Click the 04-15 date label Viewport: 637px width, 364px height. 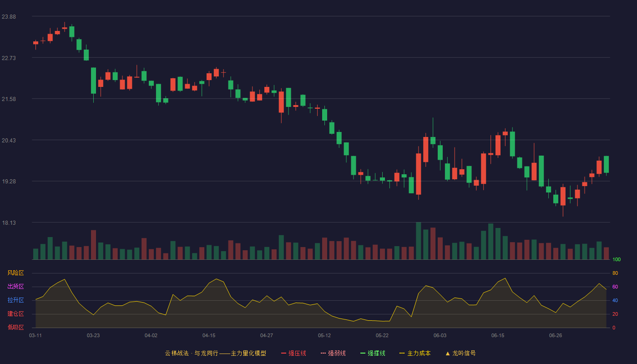pos(209,335)
